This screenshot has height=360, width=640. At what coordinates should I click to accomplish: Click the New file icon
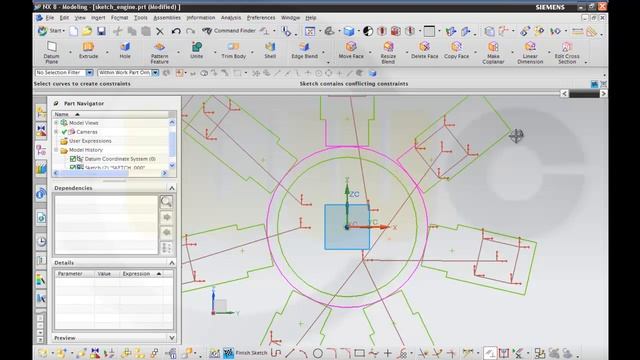coord(73,31)
